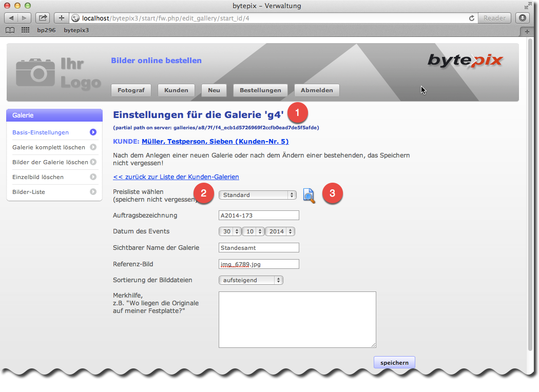The image size is (539, 392).
Task: Click the partial path on server text
Action: point(216,128)
